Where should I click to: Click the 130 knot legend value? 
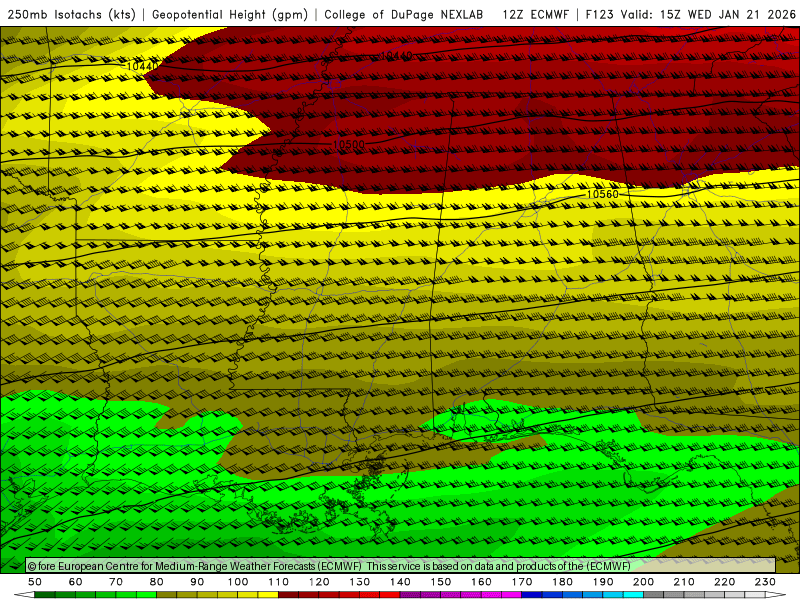pos(359,582)
